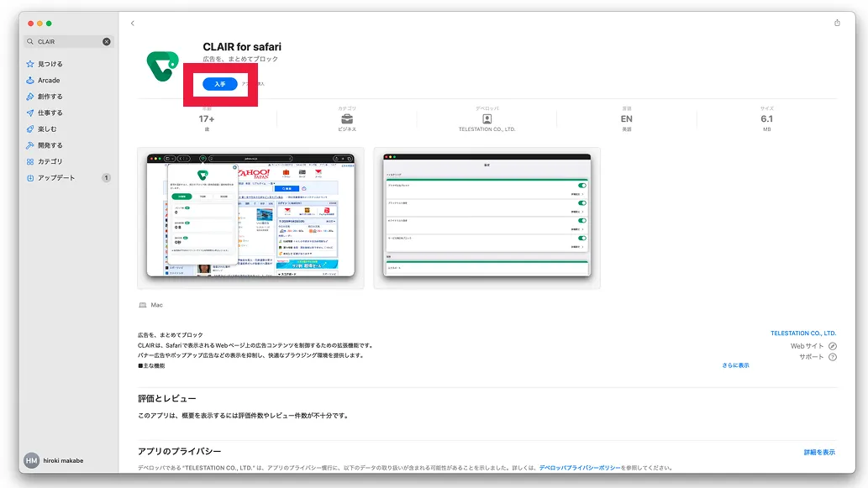Click the 6.1 MB size info

(766, 119)
